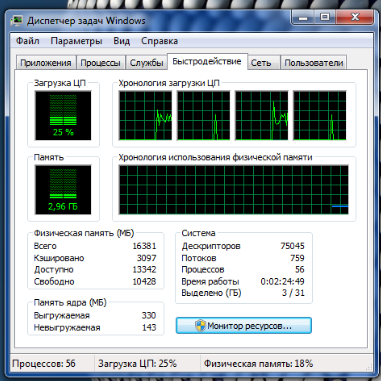This screenshot has height=381, width=381.
Task: Minimize the Task Manager window
Action: click(x=303, y=18)
